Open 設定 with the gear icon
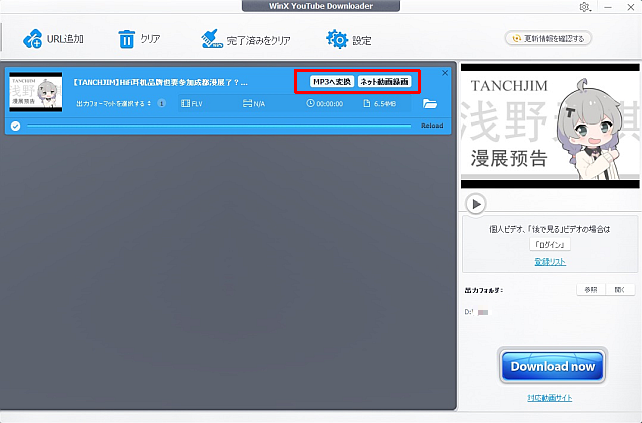Screen dimensions: 642x423 (337, 39)
